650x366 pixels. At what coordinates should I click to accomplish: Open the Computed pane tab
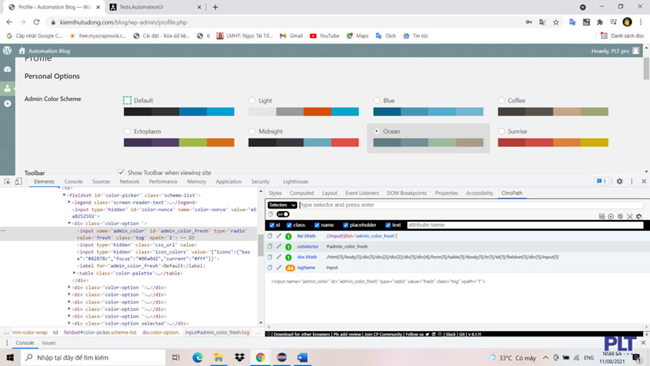pyautogui.click(x=302, y=193)
